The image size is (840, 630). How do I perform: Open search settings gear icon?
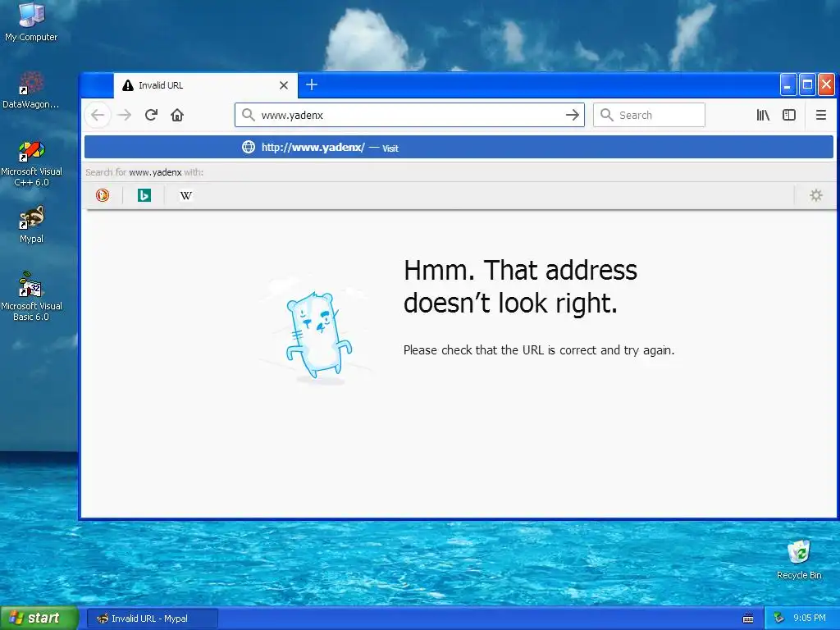coord(816,195)
